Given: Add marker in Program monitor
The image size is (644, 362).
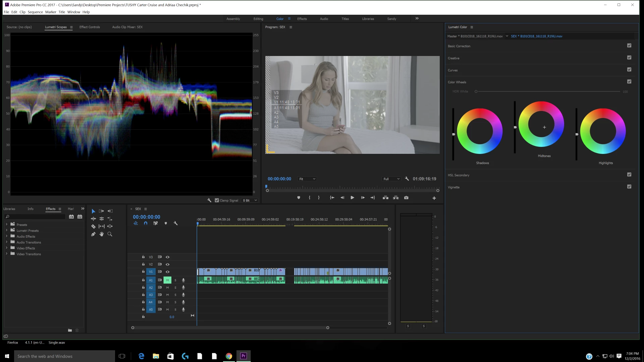Looking at the screenshot, I should coord(299,198).
